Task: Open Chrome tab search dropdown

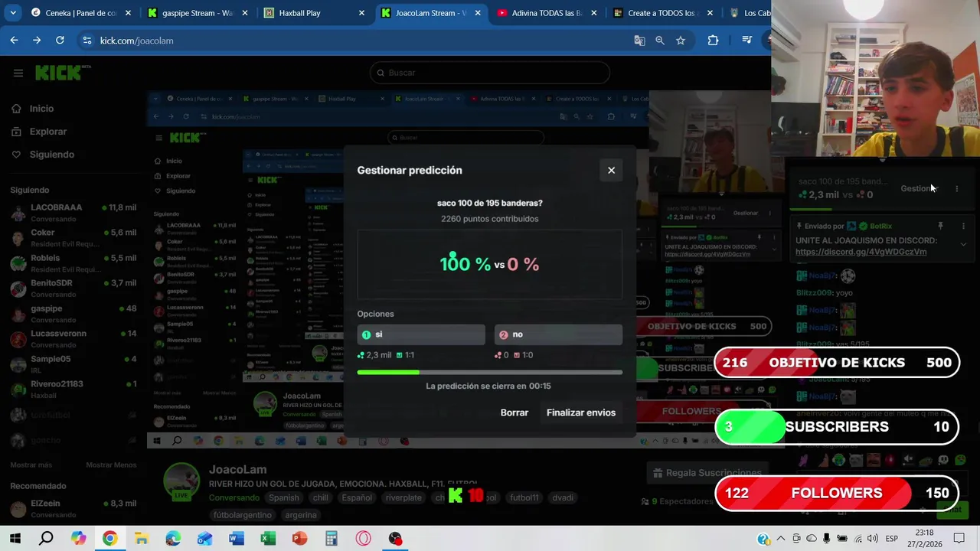Action: (13, 13)
